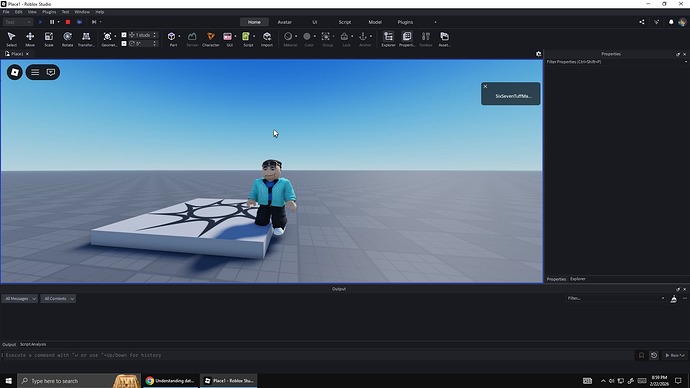Open the Toolbox panel

click(426, 39)
